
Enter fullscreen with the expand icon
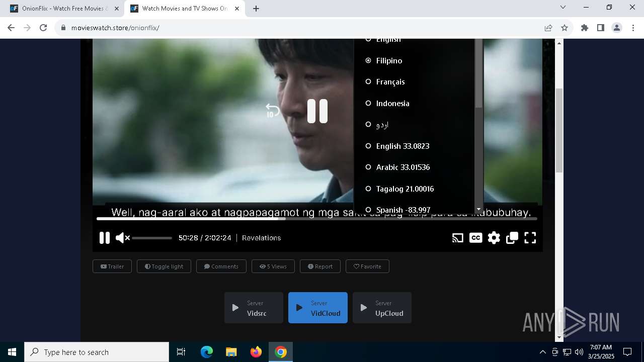click(x=530, y=238)
